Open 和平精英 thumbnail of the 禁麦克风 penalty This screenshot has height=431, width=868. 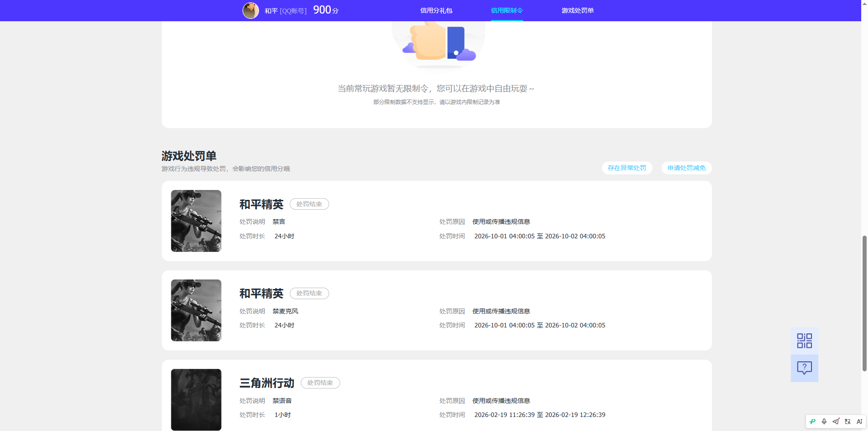[196, 310]
